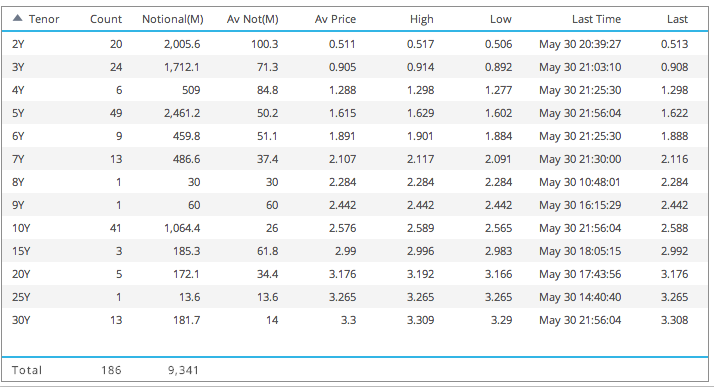Select the 10Y tenor row
This screenshot has width=714, height=387.
click(x=355, y=228)
